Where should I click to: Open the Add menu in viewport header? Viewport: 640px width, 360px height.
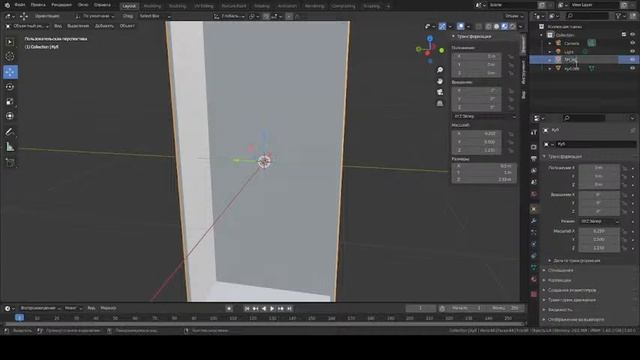104,26
